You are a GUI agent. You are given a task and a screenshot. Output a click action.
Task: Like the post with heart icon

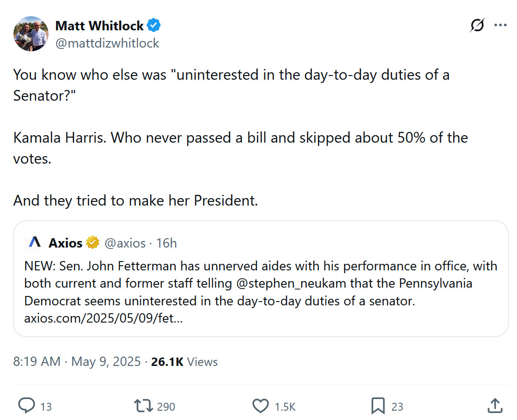(260, 406)
